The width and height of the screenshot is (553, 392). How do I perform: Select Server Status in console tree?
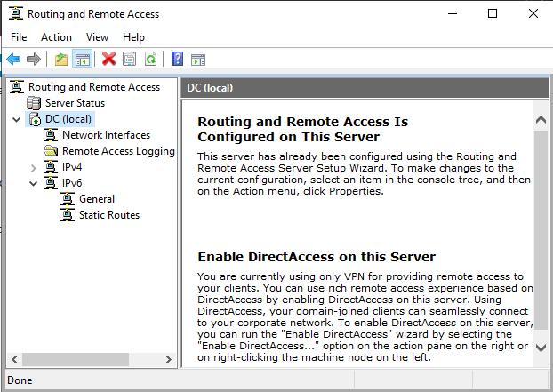pos(75,103)
